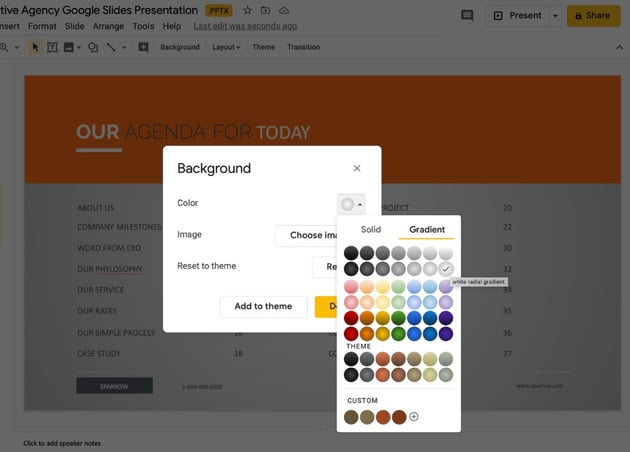The width and height of the screenshot is (630, 452).
Task: Close the Background dialog
Action: coord(357,168)
